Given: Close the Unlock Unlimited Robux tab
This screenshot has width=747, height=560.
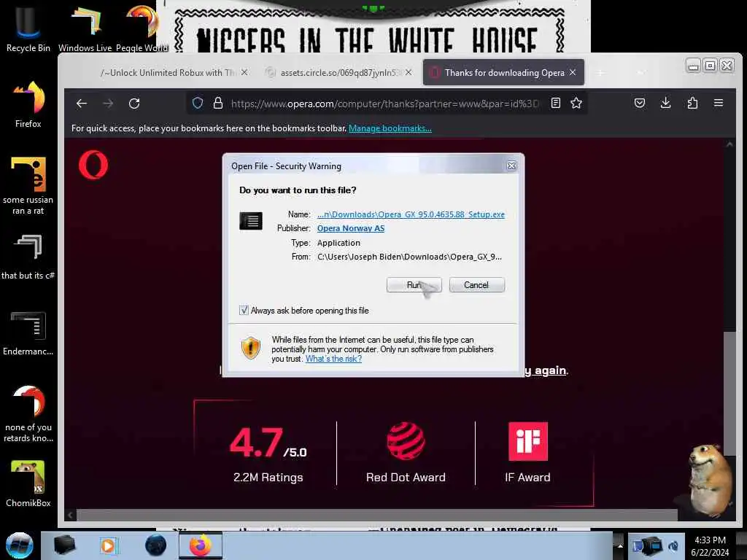Looking at the screenshot, I should (x=244, y=72).
